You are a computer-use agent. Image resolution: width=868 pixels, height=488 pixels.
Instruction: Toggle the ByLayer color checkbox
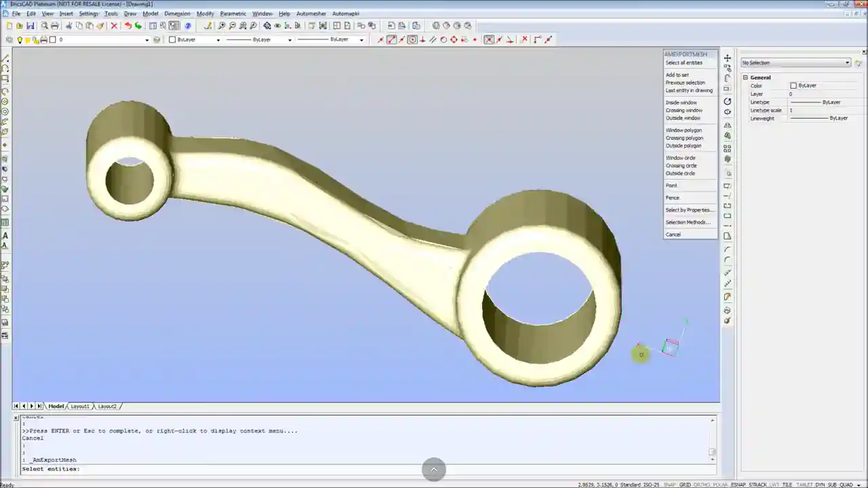[793, 85]
